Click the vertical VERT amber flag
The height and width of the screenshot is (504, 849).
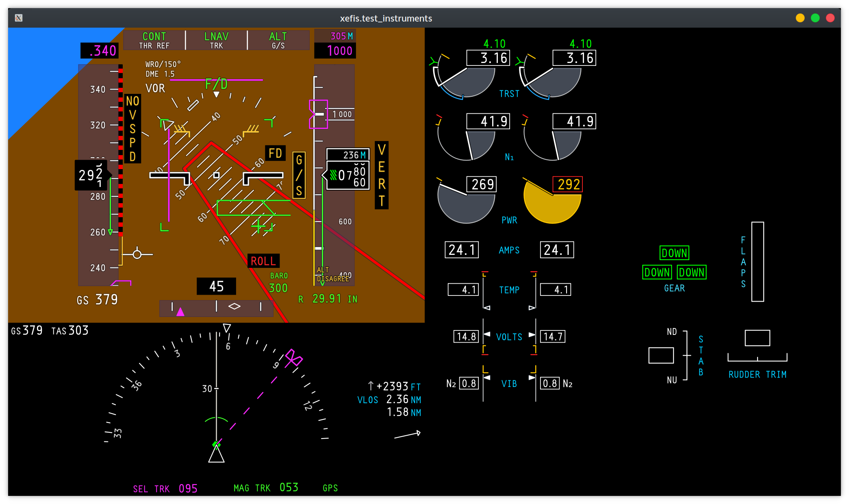click(381, 175)
